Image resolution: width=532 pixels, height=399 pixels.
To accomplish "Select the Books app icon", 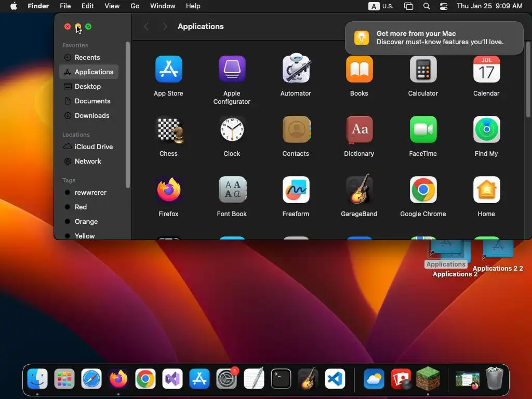I will click(360, 69).
